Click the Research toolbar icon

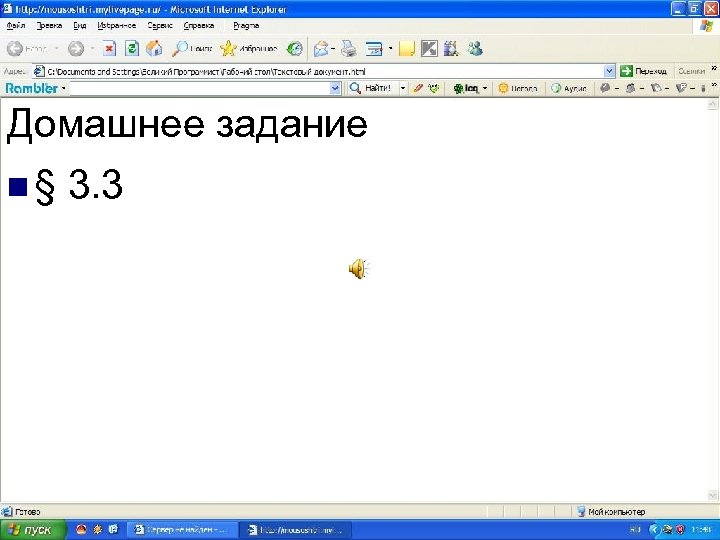451,49
